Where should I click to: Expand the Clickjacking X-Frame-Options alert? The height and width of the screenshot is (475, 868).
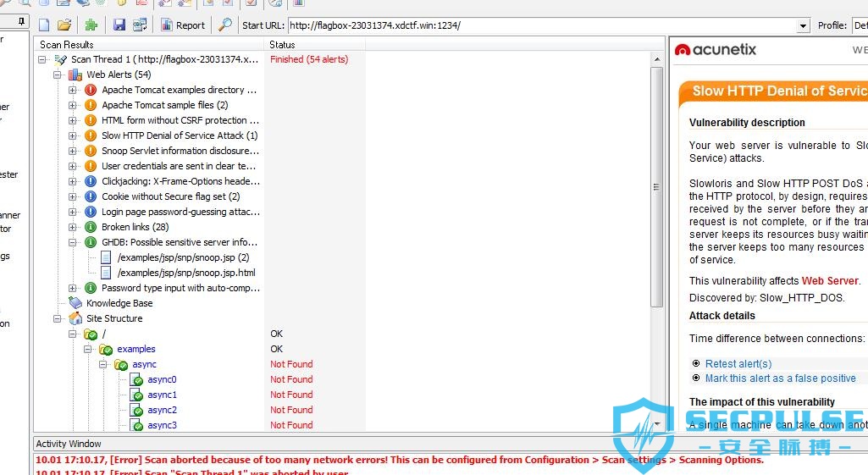click(x=73, y=181)
